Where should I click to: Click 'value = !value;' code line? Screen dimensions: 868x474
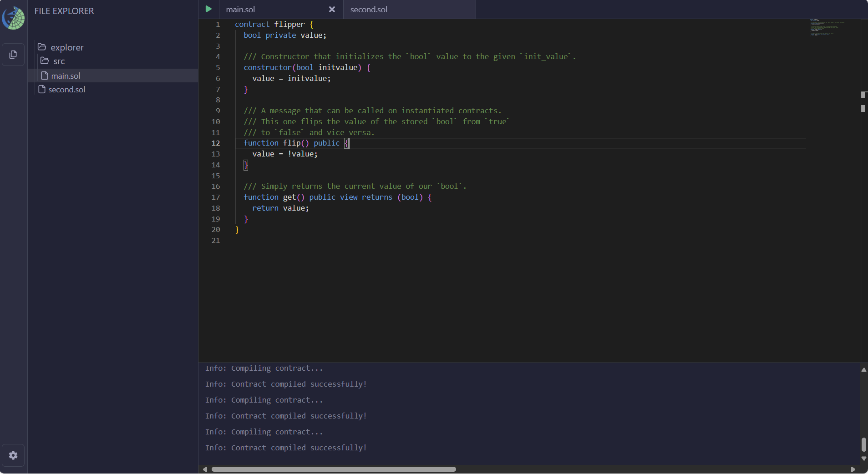click(285, 154)
